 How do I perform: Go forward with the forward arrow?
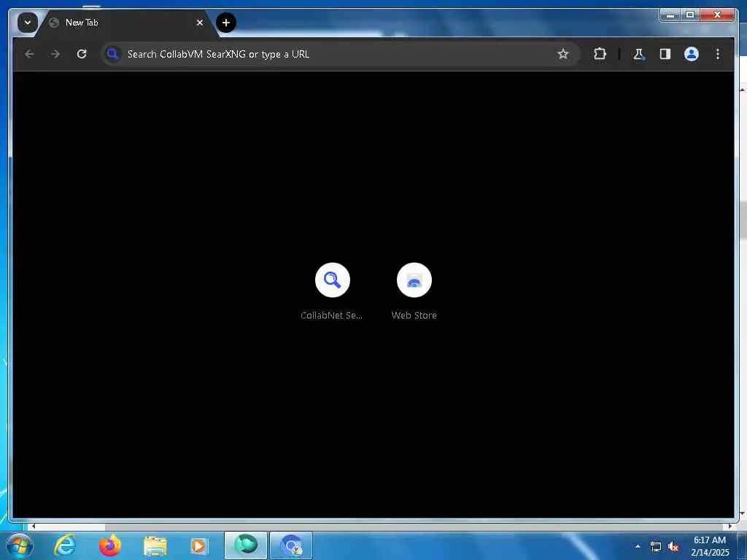(55, 54)
